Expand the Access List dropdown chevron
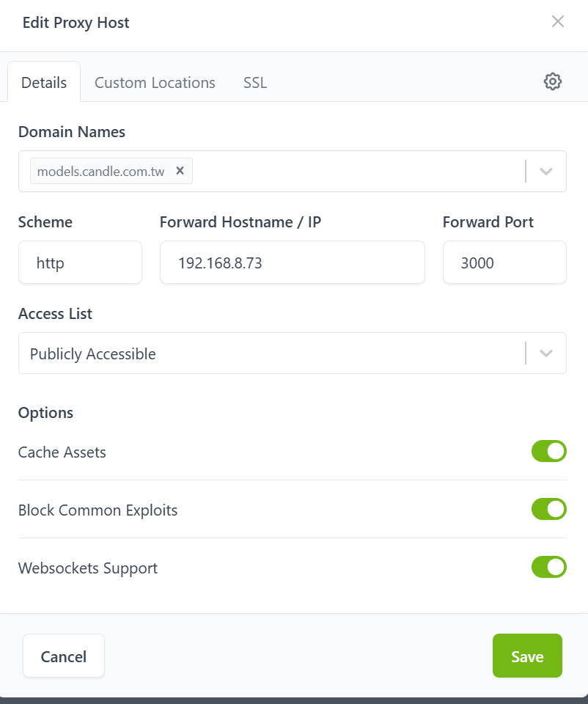This screenshot has height=704, width=588. pyautogui.click(x=546, y=353)
